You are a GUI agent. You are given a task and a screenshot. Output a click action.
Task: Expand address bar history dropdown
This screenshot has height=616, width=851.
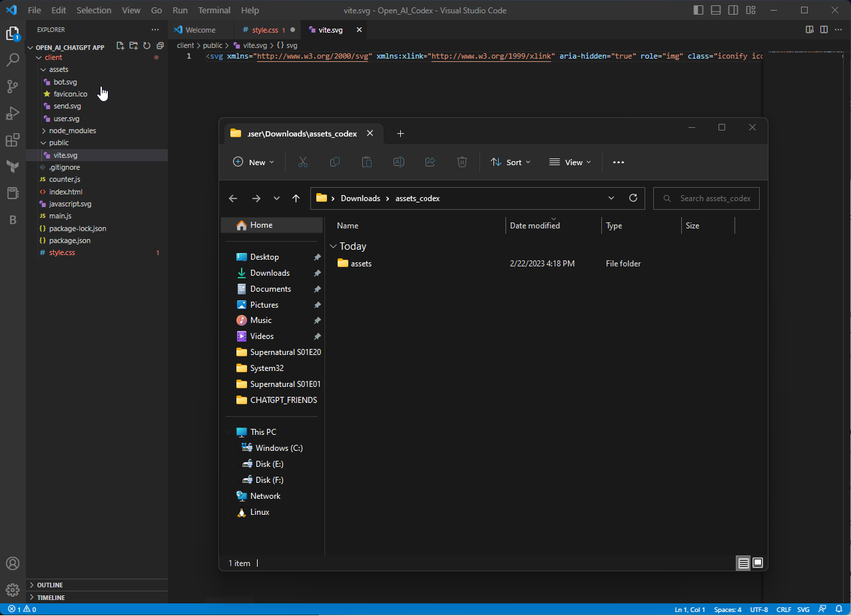tap(611, 198)
